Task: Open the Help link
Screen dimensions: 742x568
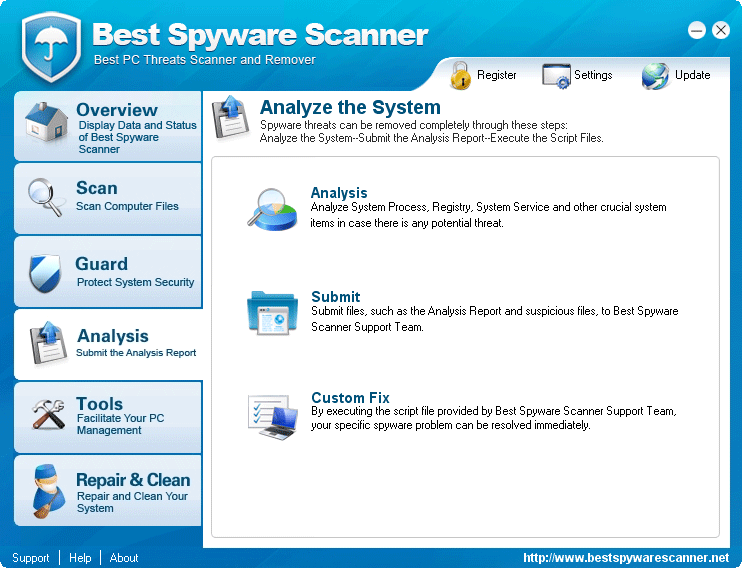Action: (80, 558)
